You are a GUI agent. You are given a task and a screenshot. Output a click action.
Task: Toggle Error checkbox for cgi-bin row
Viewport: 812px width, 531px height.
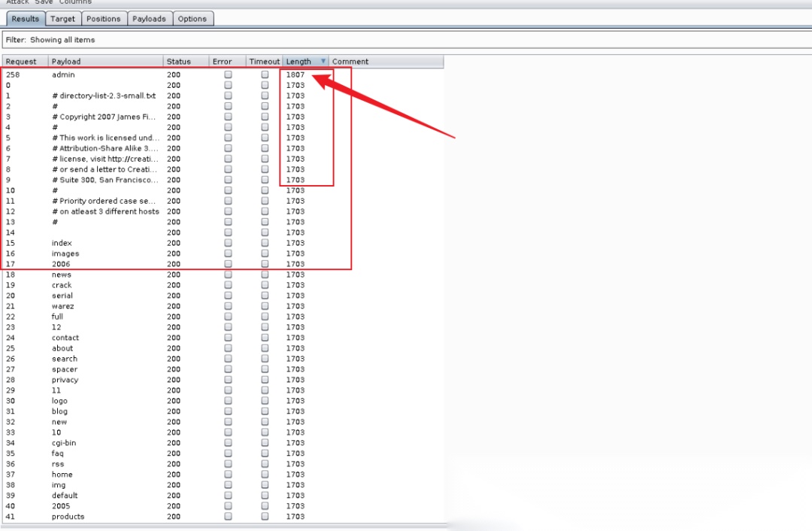click(x=228, y=443)
